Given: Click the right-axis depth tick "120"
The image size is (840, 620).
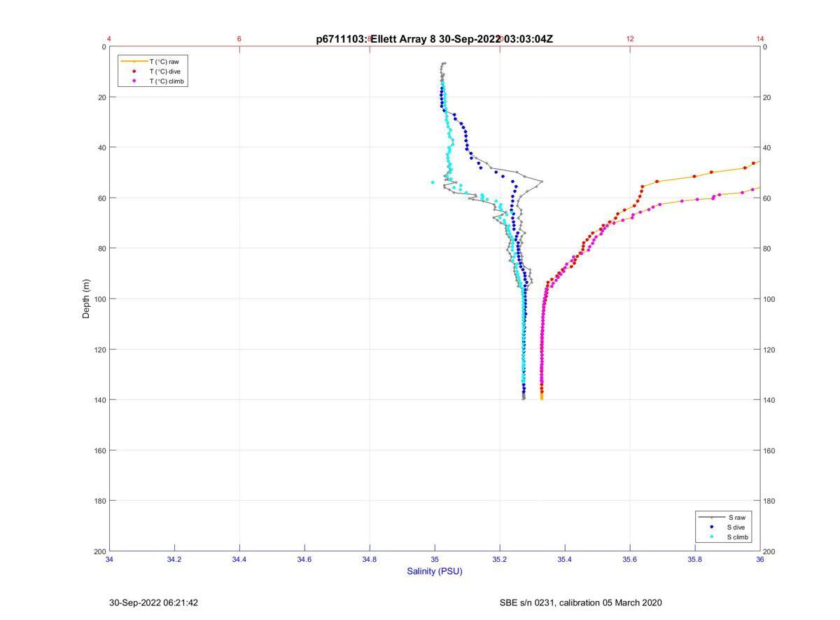Looking at the screenshot, I should click(x=770, y=350).
